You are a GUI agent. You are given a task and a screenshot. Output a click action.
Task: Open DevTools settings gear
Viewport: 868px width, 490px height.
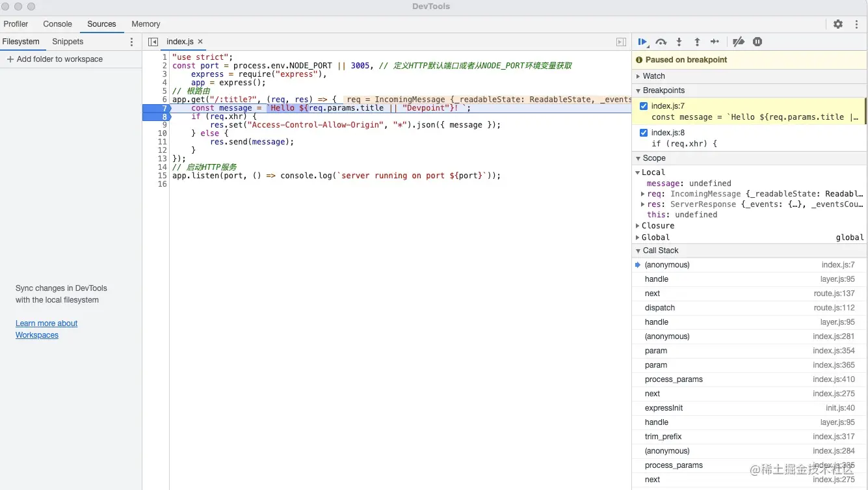(x=838, y=24)
